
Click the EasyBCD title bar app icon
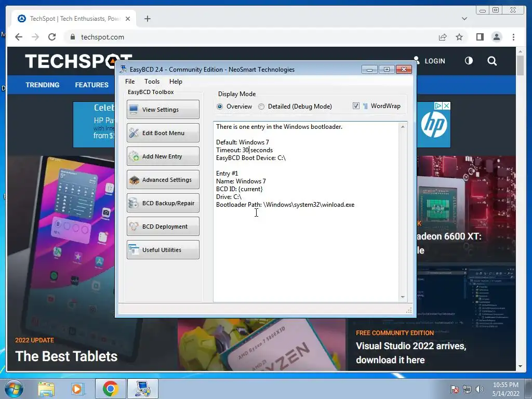coord(124,70)
